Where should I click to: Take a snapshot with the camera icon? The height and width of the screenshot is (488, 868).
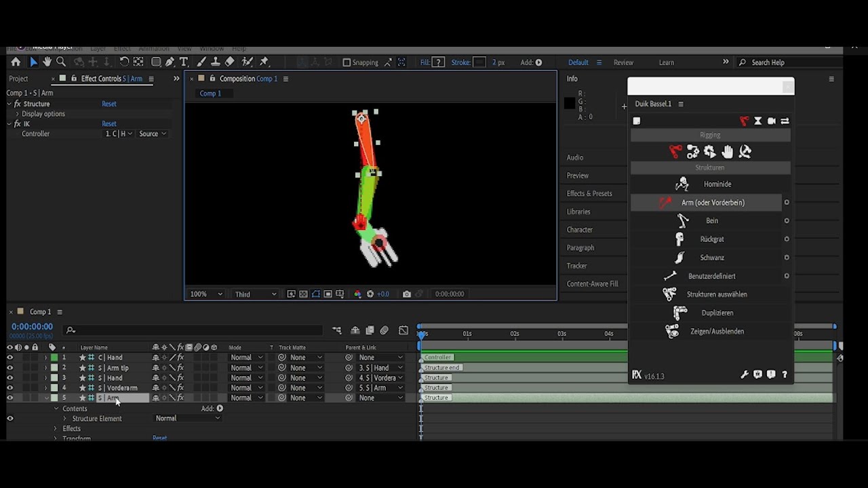[406, 294]
